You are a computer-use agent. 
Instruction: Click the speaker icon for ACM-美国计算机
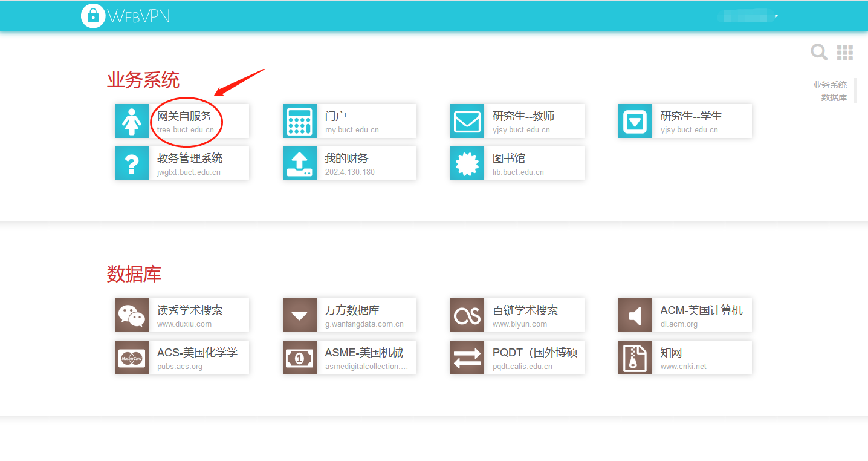tap(635, 315)
